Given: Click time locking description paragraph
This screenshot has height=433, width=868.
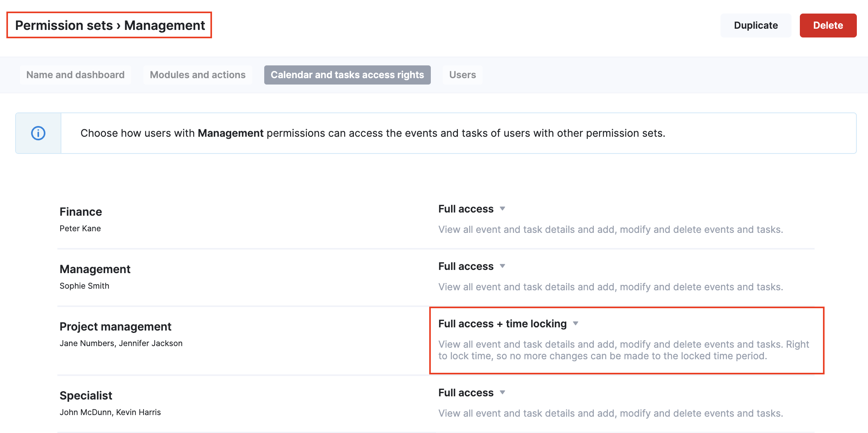Looking at the screenshot, I should pos(624,350).
